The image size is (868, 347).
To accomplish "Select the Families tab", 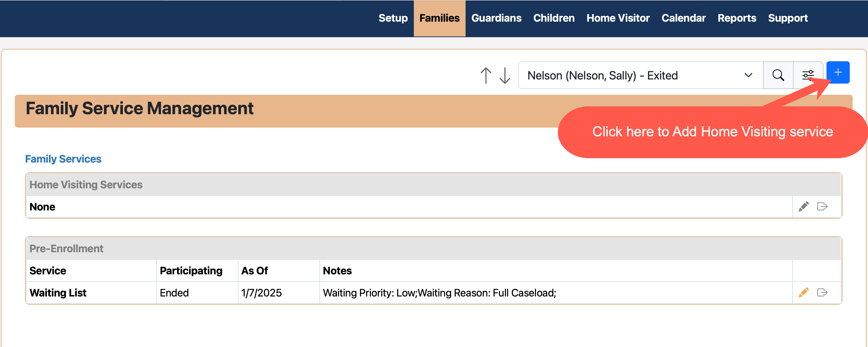I will 439,18.
